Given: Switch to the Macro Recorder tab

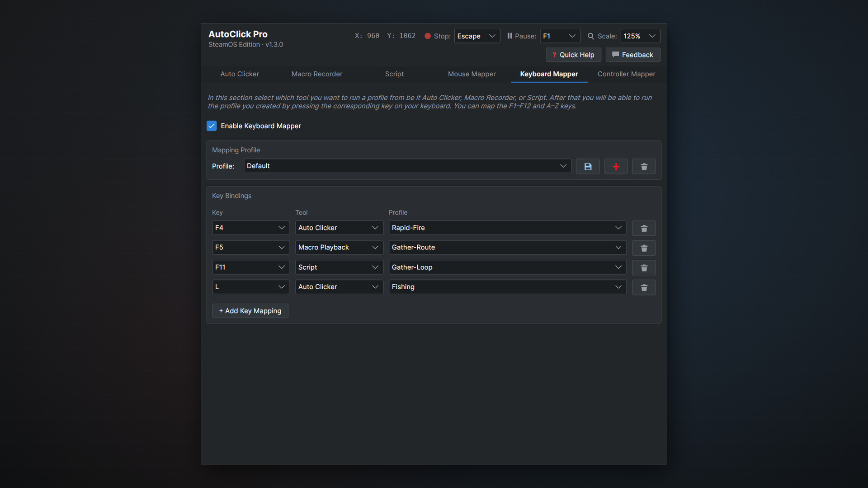Looking at the screenshot, I should tap(317, 74).
